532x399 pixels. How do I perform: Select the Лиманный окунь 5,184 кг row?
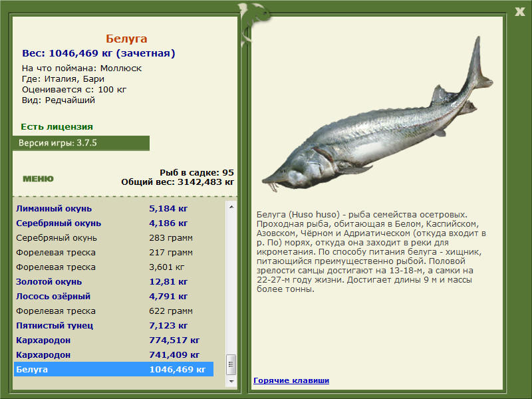click(114, 209)
